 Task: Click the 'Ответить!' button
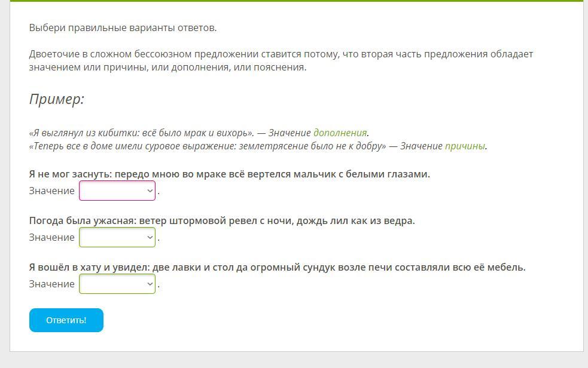point(66,320)
